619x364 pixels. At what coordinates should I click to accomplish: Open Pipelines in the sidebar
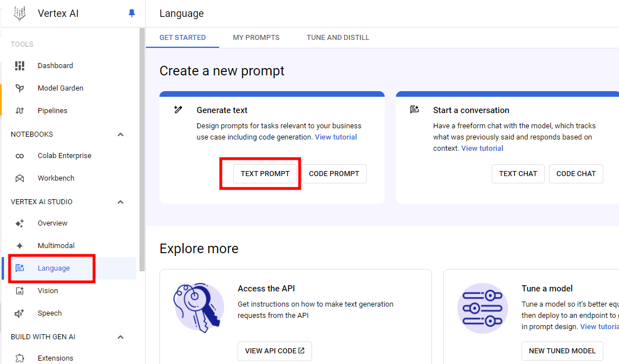[x=52, y=110]
